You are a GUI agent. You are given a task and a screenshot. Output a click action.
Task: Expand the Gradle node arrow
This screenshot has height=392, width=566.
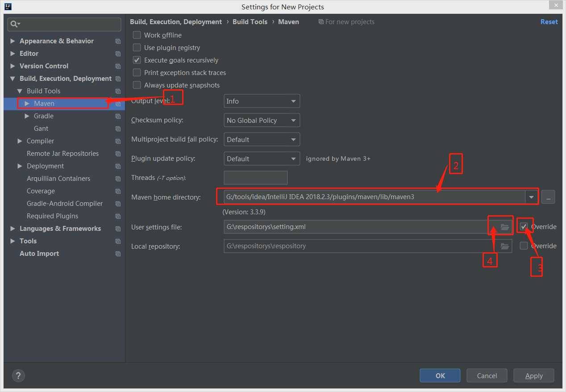point(27,116)
